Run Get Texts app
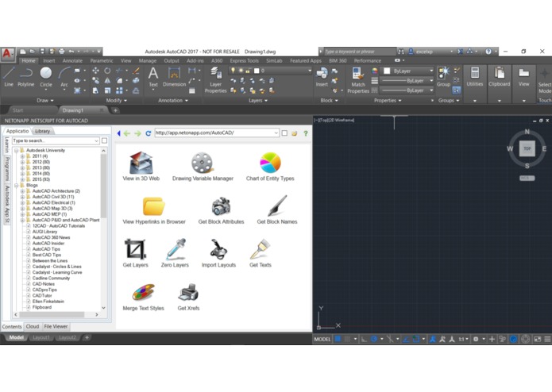 [x=261, y=253]
